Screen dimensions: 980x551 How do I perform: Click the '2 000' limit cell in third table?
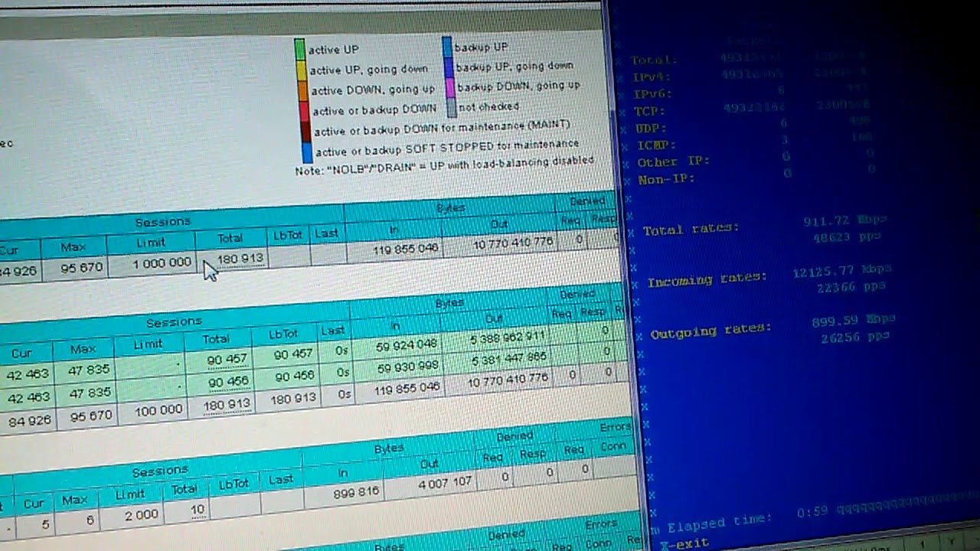tap(142, 515)
